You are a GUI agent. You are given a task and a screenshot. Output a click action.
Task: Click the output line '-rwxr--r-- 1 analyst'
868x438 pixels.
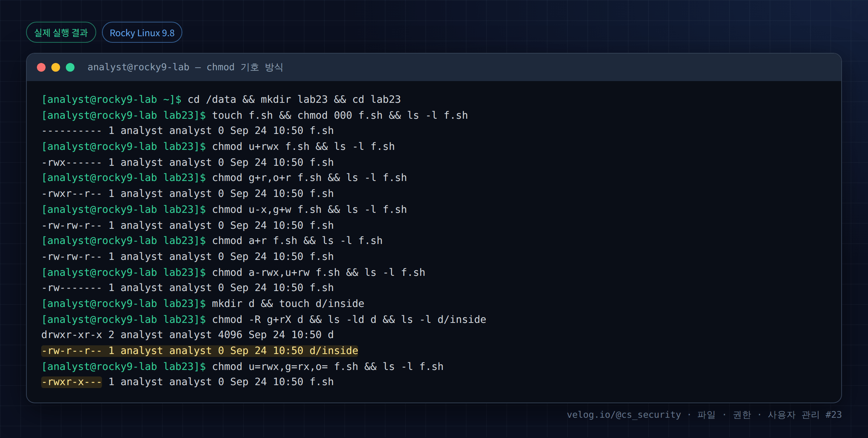(x=187, y=194)
